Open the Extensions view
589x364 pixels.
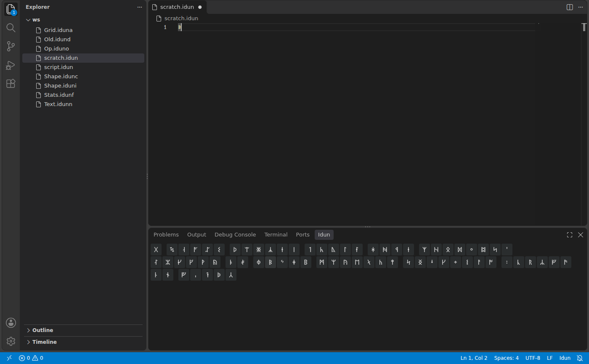coord(11,83)
